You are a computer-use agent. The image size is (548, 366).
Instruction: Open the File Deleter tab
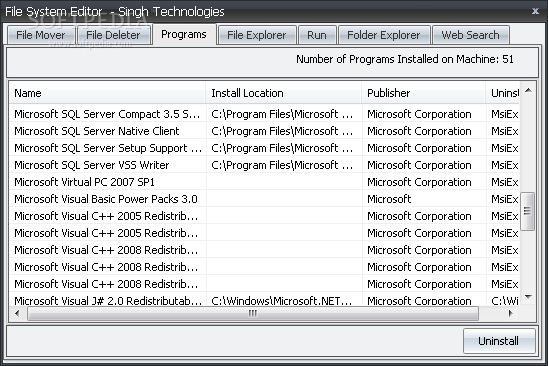[113, 35]
